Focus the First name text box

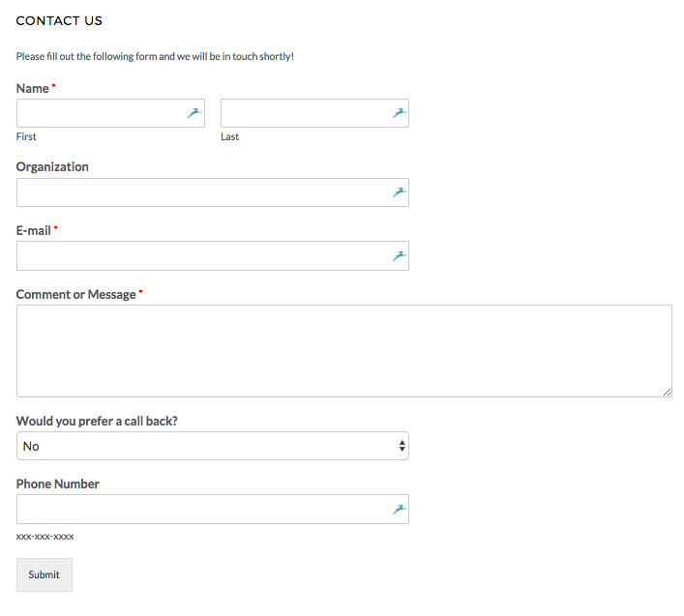pyautogui.click(x=110, y=113)
